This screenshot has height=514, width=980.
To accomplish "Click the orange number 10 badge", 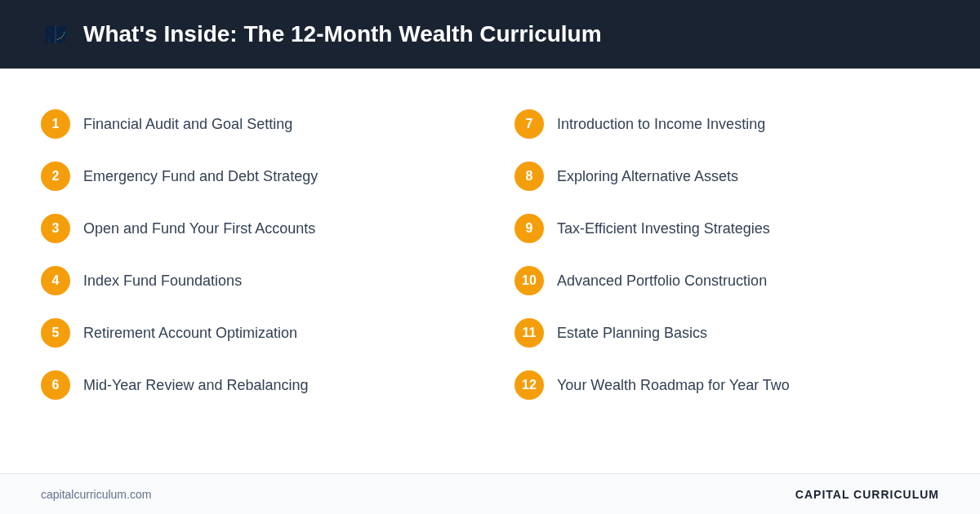I will (529, 281).
